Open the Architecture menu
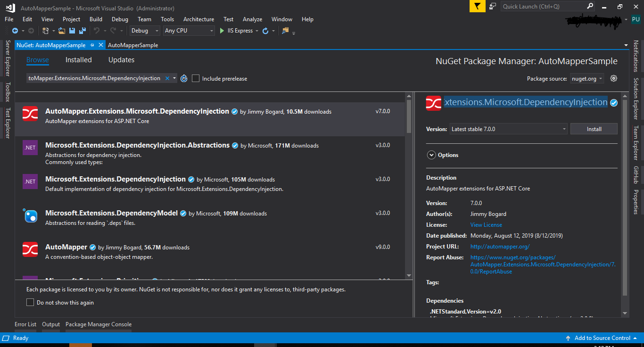 tap(198, 19)
